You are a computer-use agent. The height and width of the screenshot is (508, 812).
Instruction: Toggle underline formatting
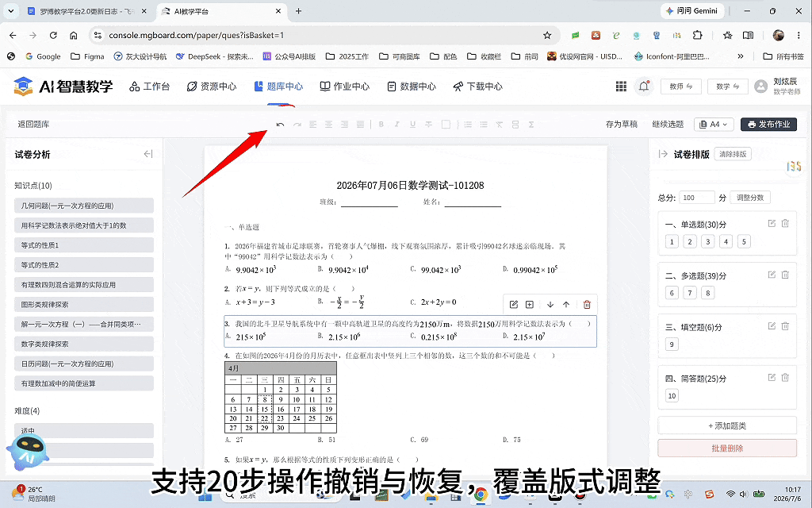[412, 125]
